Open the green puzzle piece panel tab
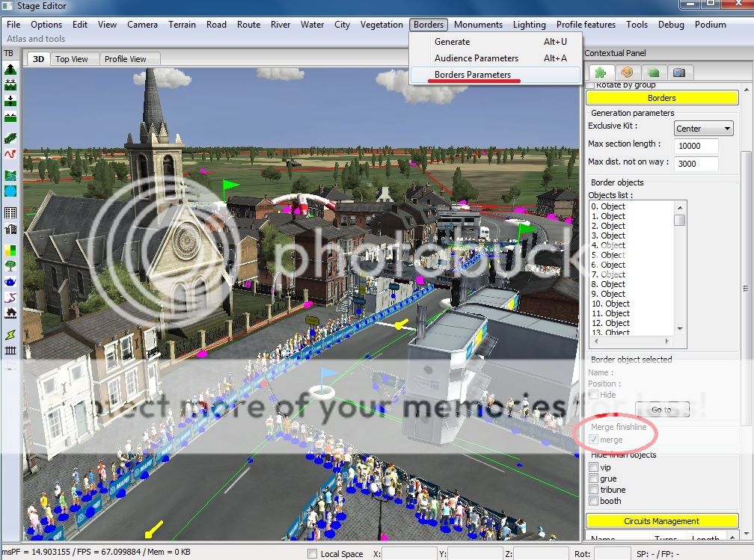 600,73
